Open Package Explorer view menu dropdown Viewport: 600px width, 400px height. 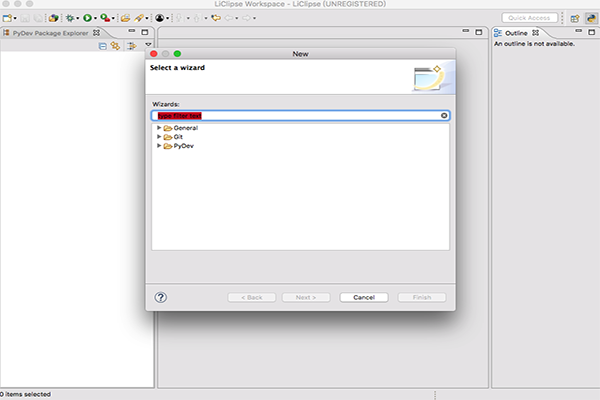pos(148,45)
